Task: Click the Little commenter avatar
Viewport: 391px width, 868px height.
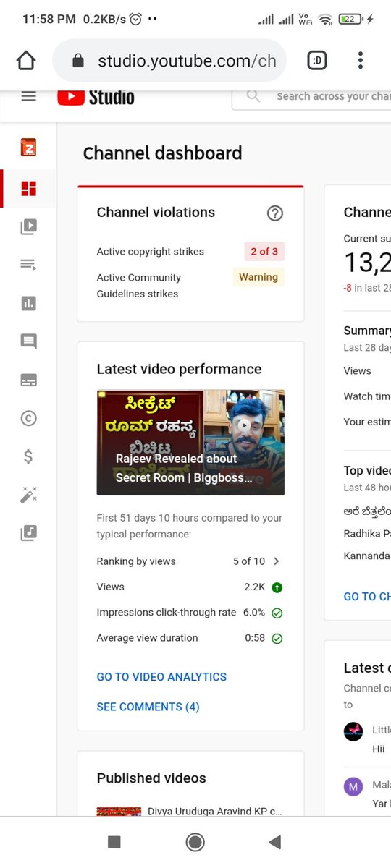Action: click(353, 731)
